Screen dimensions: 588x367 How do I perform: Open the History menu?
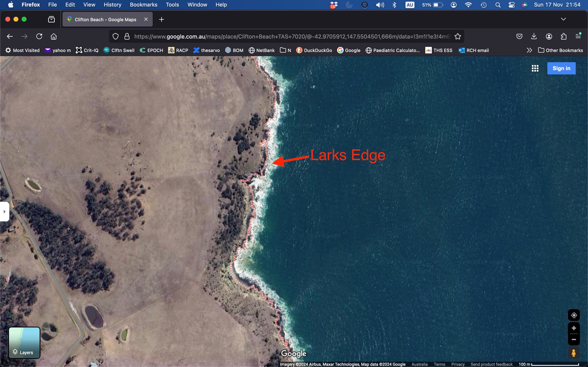tap(112, 5)
